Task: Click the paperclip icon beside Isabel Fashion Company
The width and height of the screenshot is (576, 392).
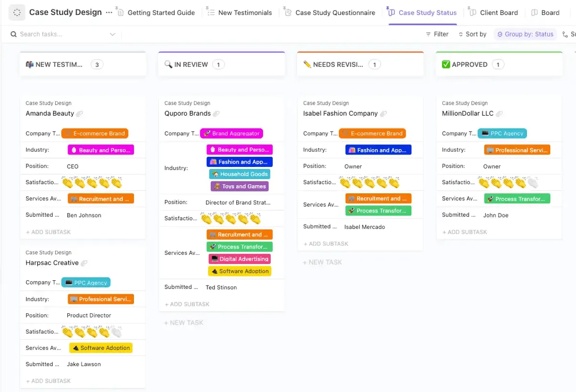Action: click(x=384, y=114)
